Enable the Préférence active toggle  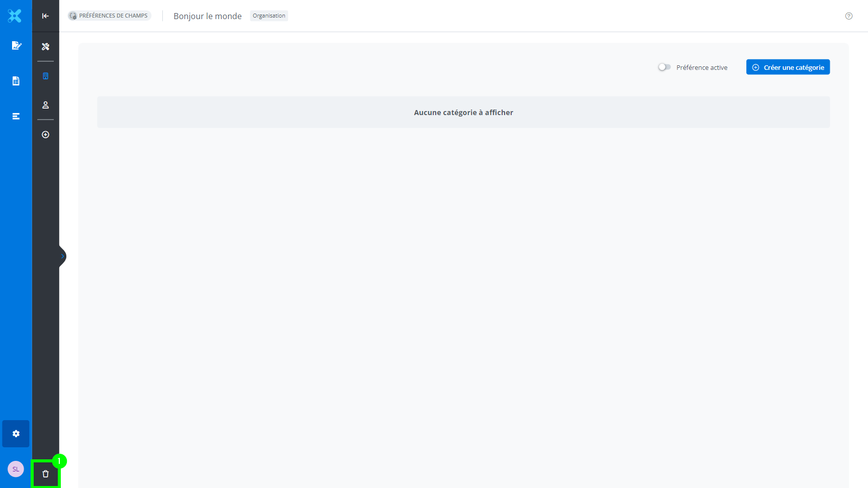pos(664,67)
